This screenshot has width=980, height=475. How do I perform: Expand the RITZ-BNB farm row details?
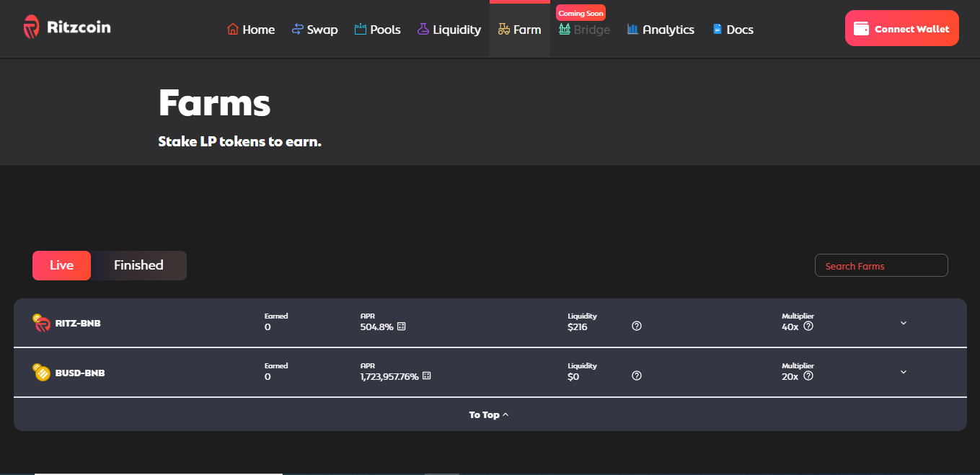click(x=904, y=323)
